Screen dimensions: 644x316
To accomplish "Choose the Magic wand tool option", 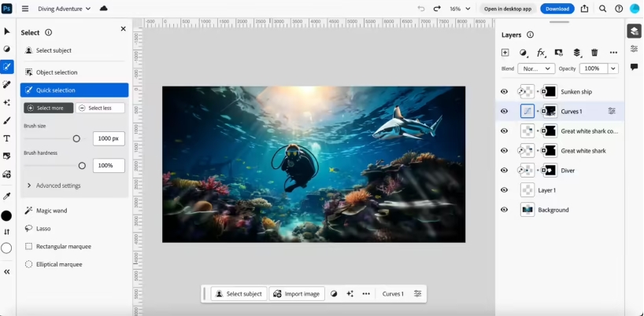I will pyautogui.click(x=51, y=211).
